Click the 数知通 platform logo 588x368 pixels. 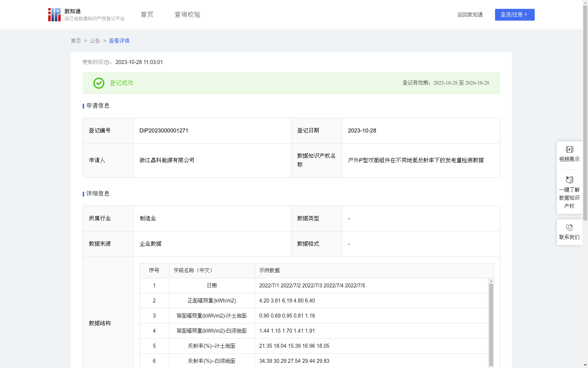(86, 15)
